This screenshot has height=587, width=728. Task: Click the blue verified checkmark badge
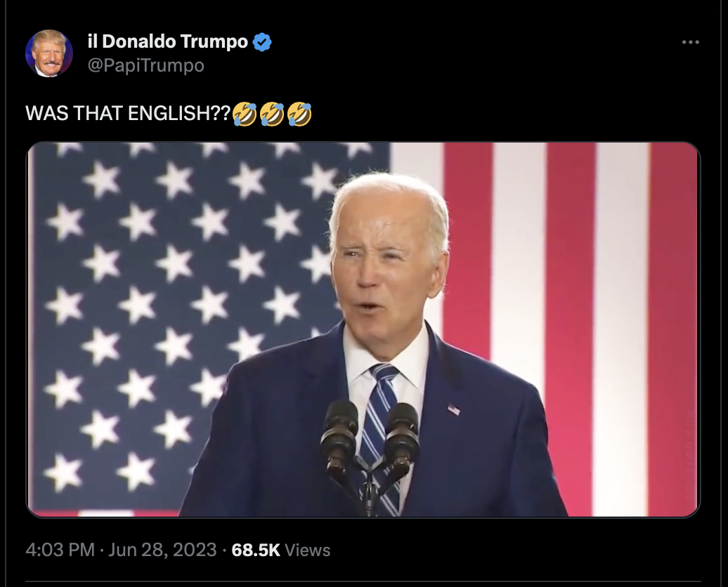point(262,42)
